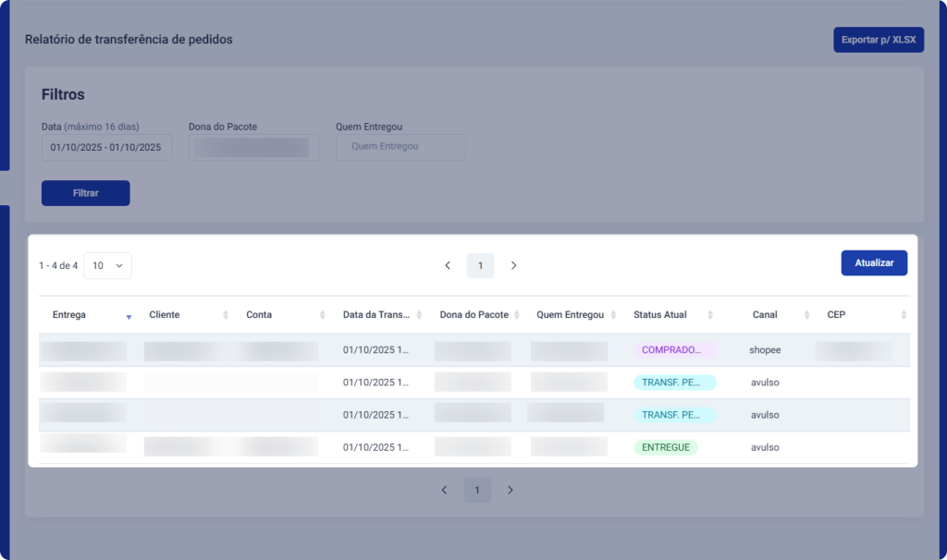The width and height of the screenshot is (947, 560).
Task: Click the Atualizar button
Action: click(x=874, y=263)
